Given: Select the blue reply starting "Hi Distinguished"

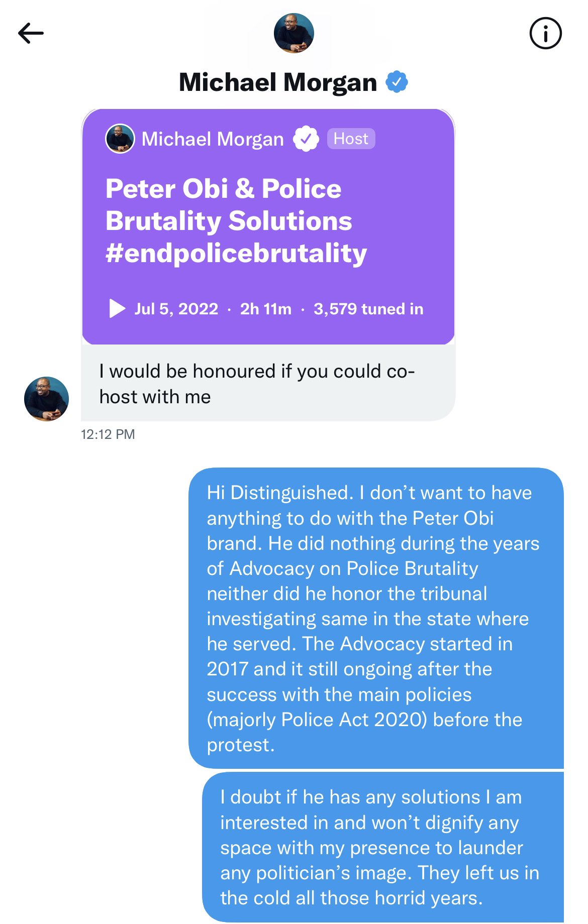Looking at the screenshot, I should point(375,618).
